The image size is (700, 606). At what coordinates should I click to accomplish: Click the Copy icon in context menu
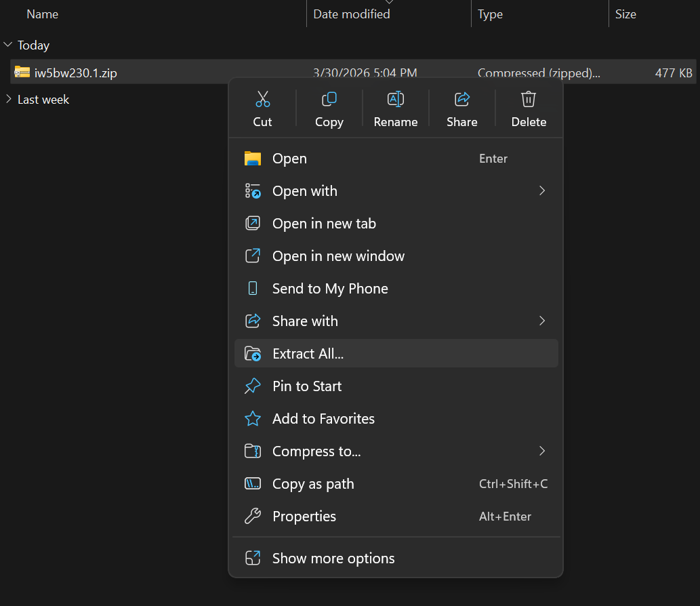tap(329, 100)
